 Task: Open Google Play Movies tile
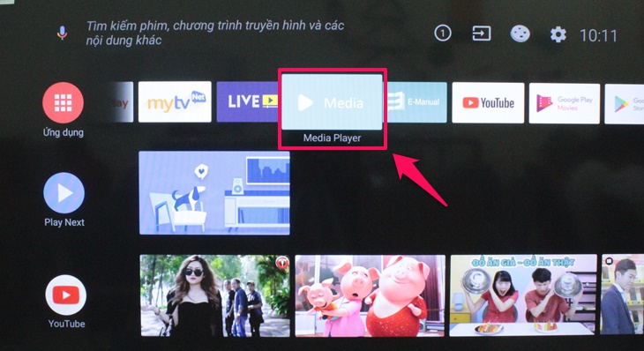click(565, 103)
